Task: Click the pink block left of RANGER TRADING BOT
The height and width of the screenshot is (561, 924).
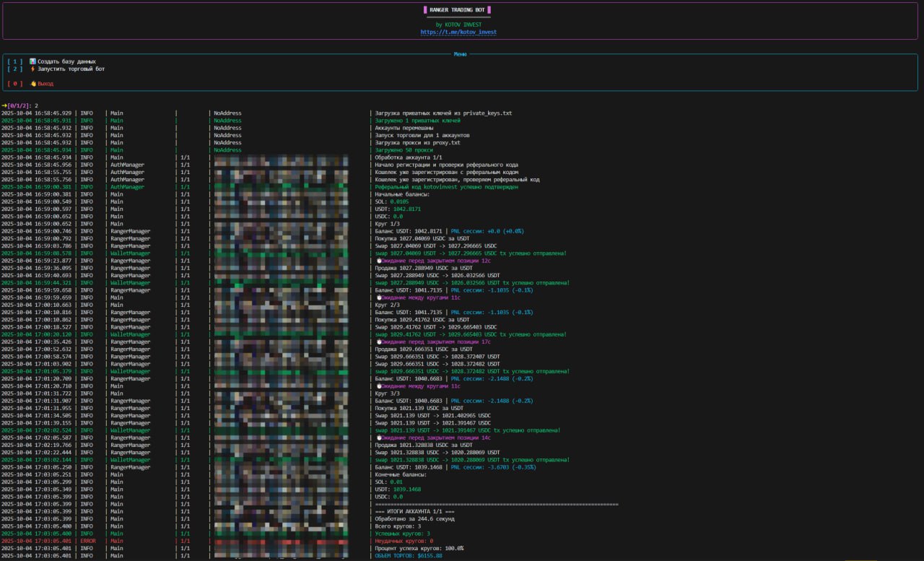Action: click(424, 10)
